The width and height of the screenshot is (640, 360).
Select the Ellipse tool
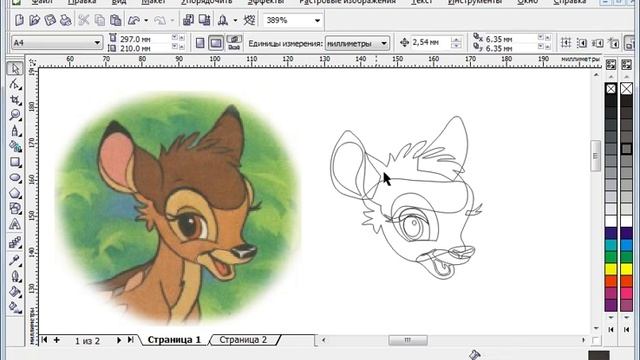(x=15, y=178)
